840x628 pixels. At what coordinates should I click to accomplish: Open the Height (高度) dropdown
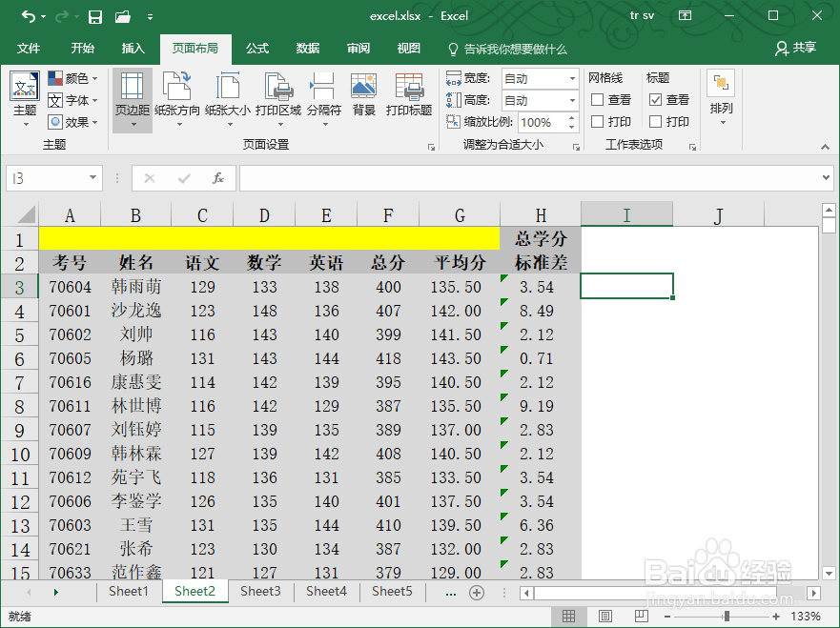coord(572,100)
